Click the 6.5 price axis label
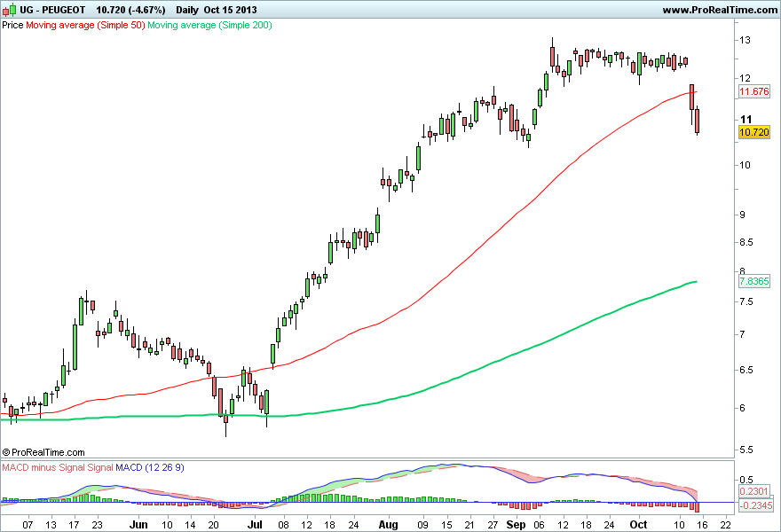 746,370
